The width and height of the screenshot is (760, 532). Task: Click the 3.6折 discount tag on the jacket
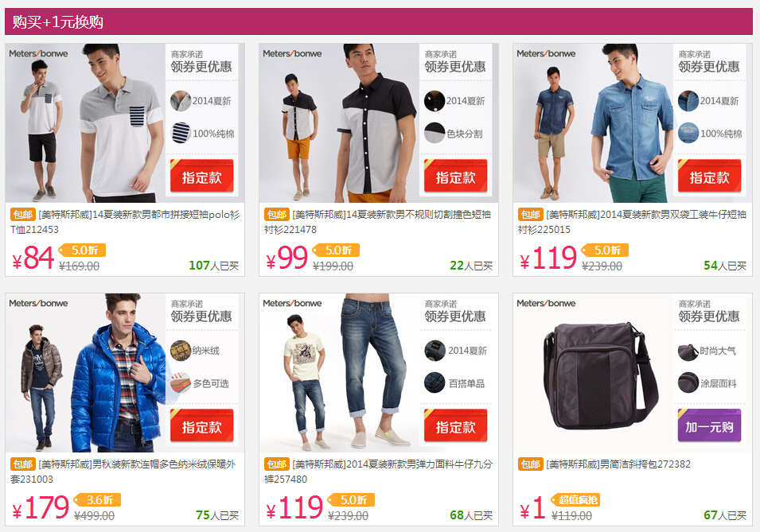point(97,499)
